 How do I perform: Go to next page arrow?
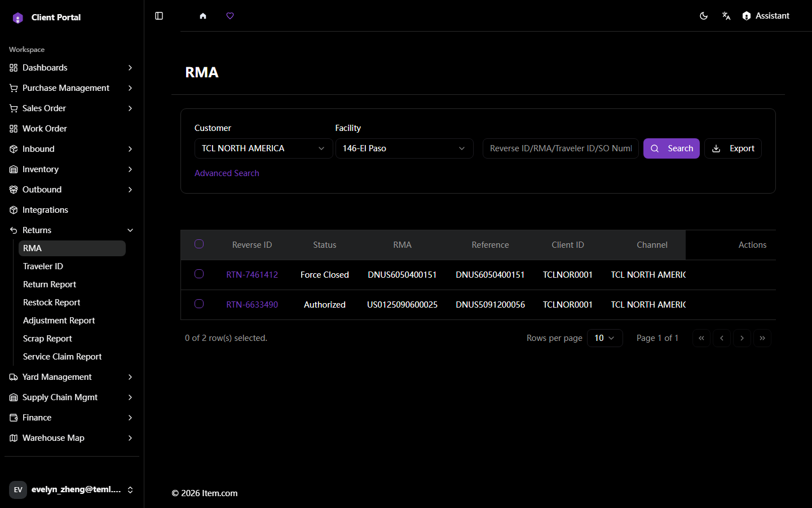[x=742, y=338]
